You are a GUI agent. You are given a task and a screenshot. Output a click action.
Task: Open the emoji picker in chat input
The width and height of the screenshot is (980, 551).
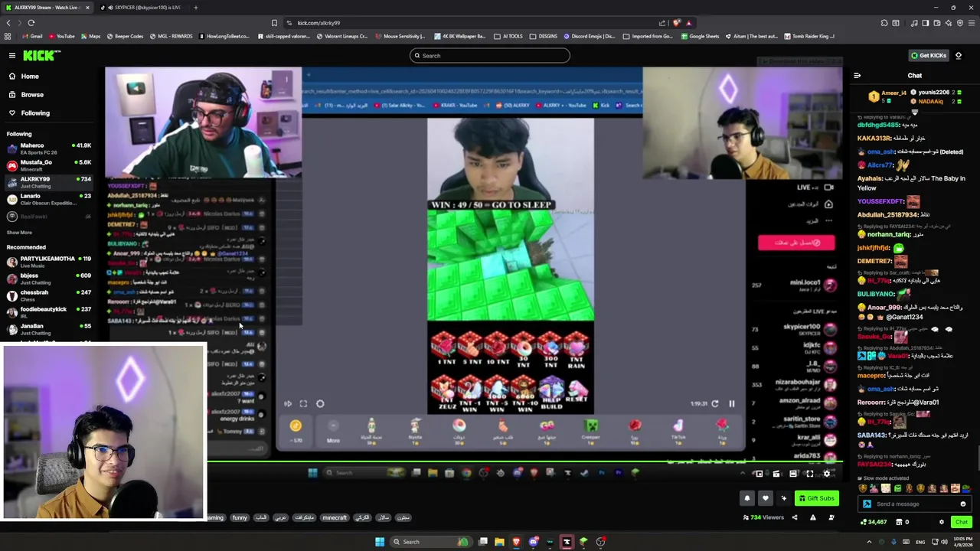(962, 504)
